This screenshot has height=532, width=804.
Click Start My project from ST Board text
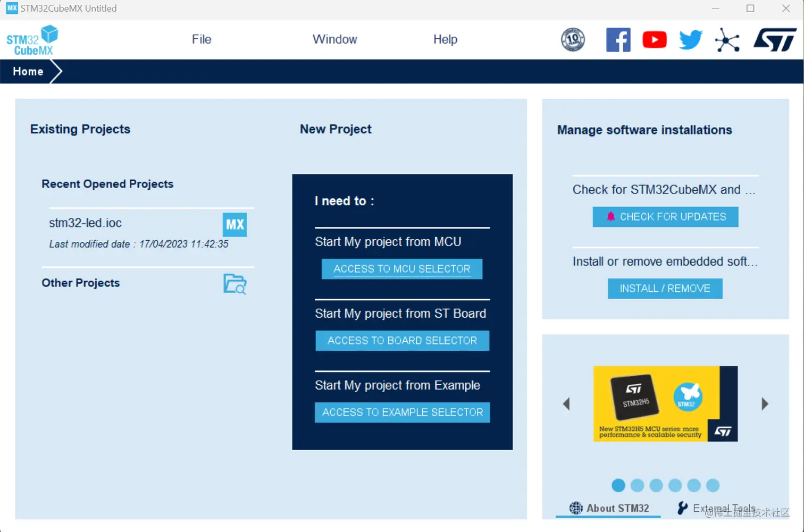(400, 314)
